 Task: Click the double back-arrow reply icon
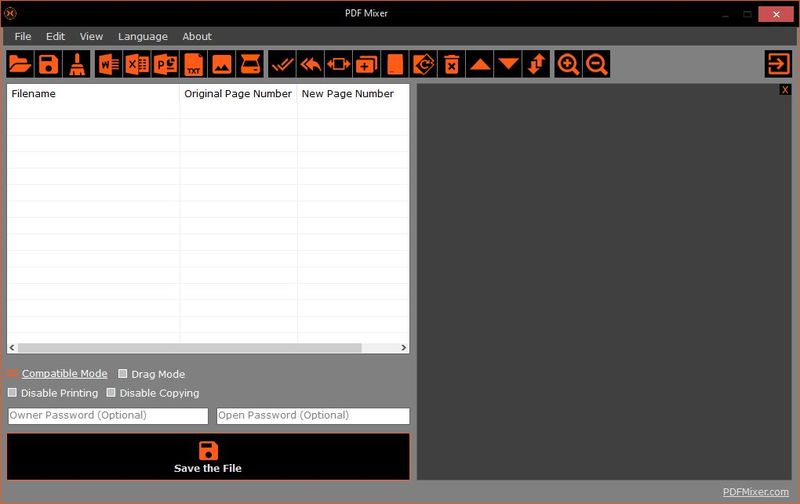(311, 64)
